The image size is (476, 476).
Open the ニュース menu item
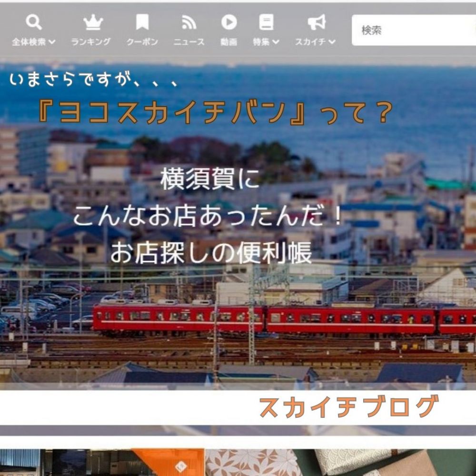click(189, 42)
